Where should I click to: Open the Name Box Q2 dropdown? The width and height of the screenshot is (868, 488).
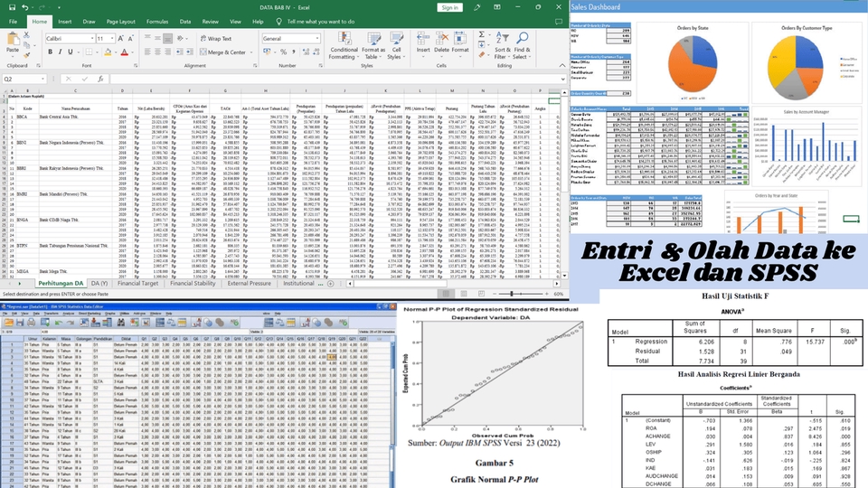click(42, 80)
